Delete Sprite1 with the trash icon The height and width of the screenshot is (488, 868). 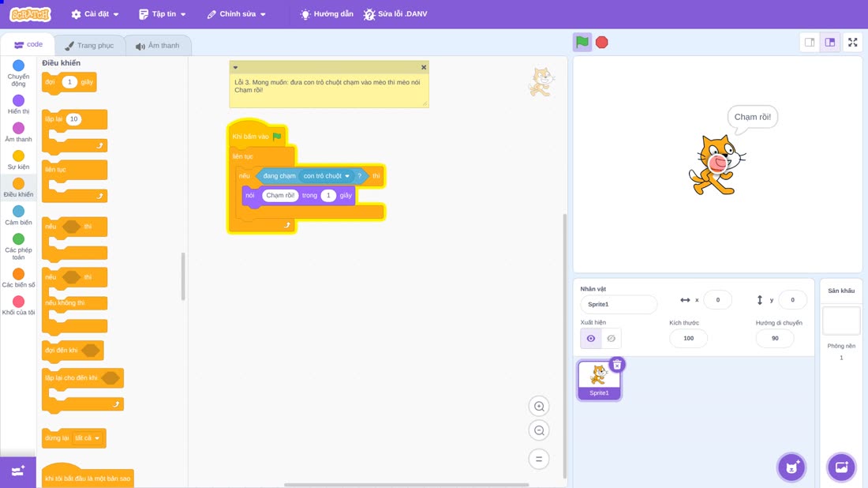pos(617,365)
